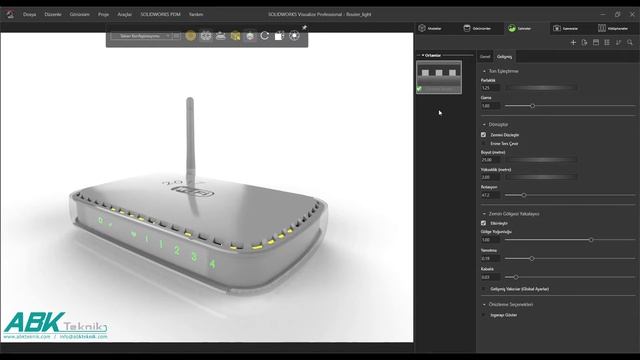Open the Görünüm menu
This screenshot has height=360, width=640.
[79, 14]
